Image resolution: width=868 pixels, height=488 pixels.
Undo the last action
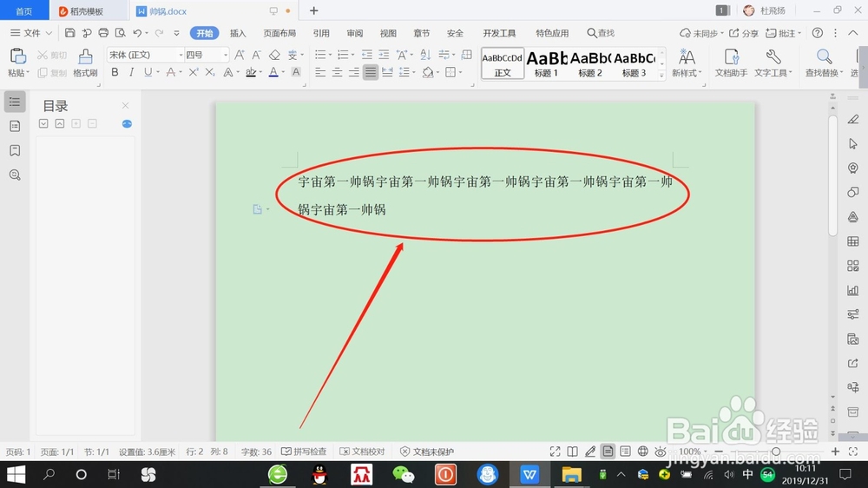click(137, 33)
